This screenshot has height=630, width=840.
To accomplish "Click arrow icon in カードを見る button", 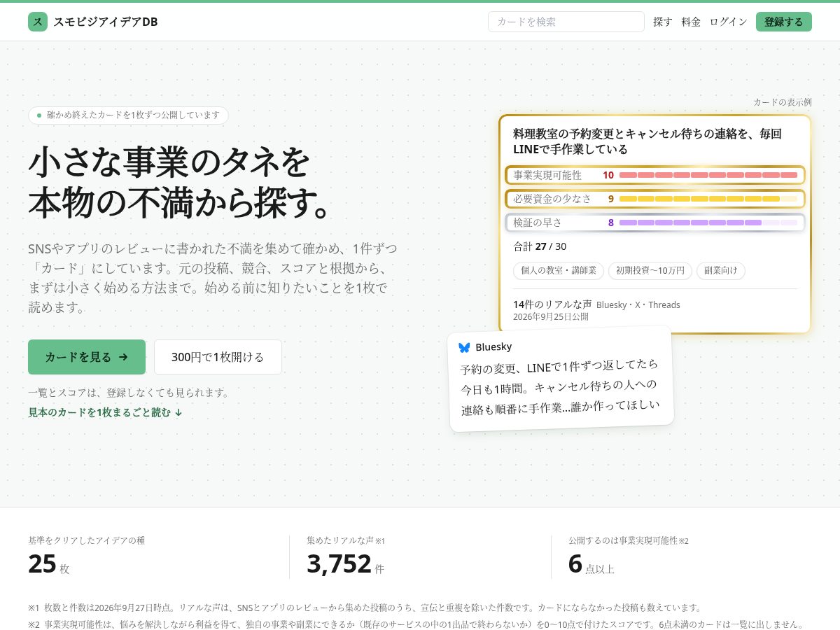I will pos(123,357).
